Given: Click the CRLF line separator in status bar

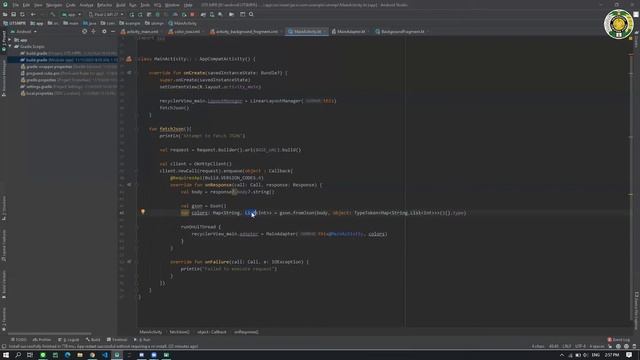Looking at the screenshot, I should [567, 346].
